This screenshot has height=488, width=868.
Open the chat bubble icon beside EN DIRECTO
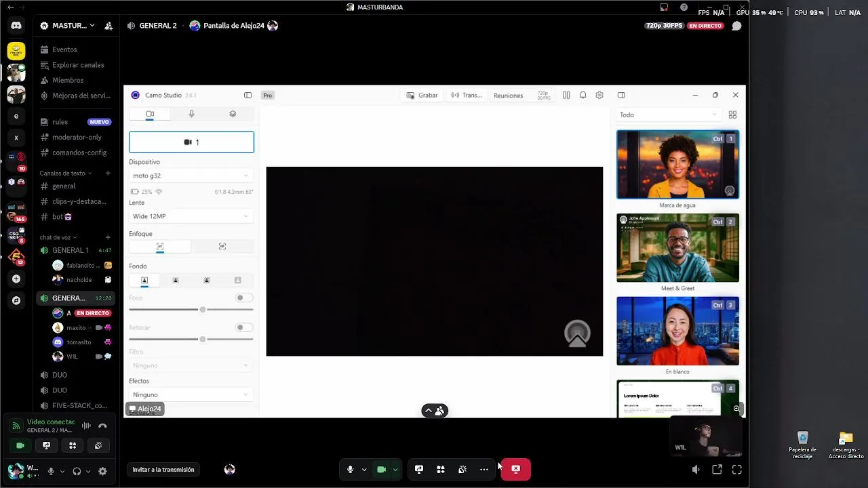click(x=736, y=26)
